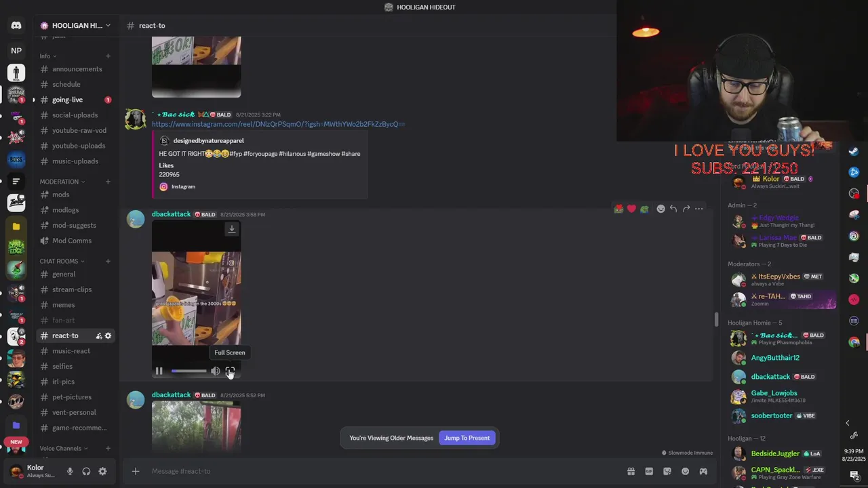Select soobertooter in member list
Viewport: 868px width, 488px height.
coord(772,415)
